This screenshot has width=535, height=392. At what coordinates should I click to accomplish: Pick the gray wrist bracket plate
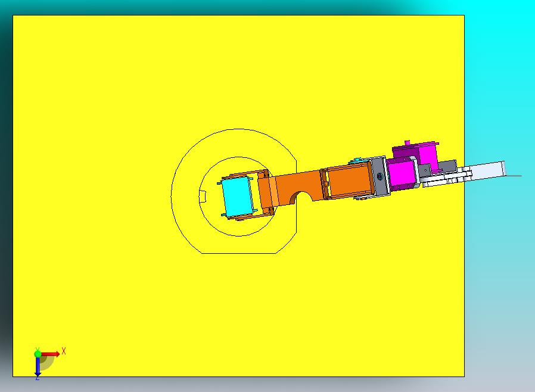[380, 176]
